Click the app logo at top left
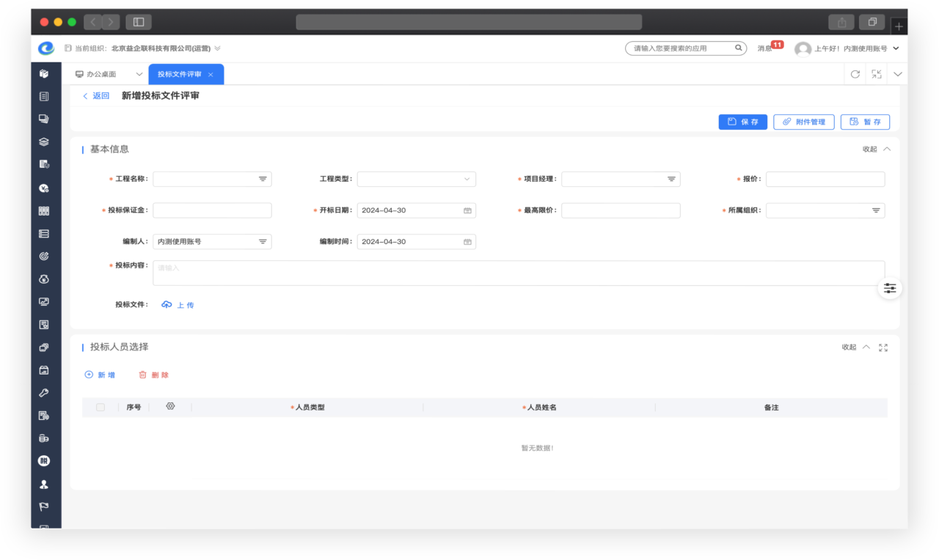 [46, 48]
